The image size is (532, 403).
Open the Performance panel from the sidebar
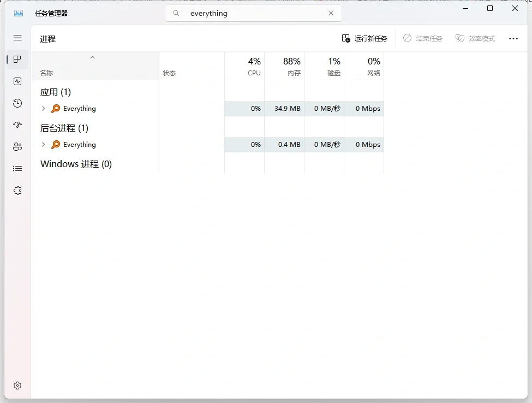pyautogui.click(x=17, y=81)
